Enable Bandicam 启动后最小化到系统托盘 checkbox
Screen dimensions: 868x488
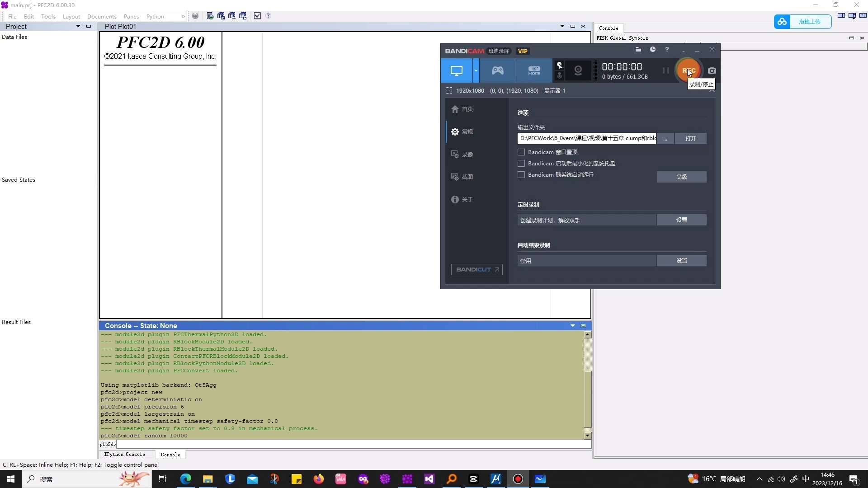(521, 164)
